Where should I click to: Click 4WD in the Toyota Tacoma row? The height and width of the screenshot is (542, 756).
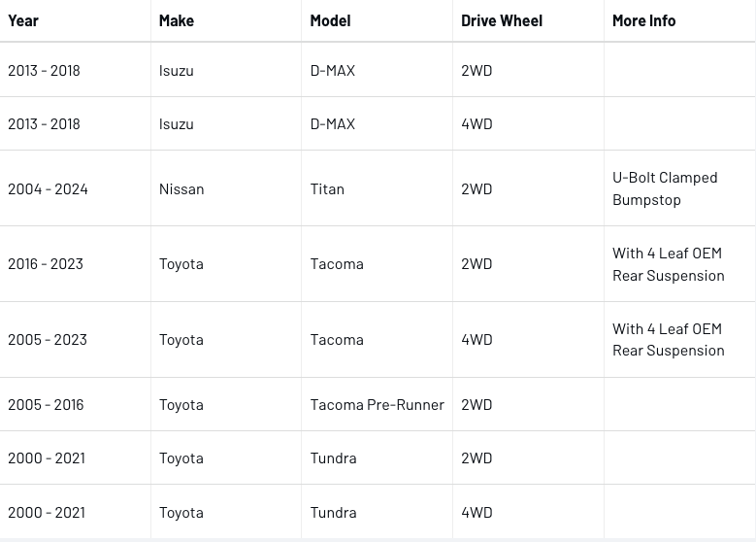point(477,339)
